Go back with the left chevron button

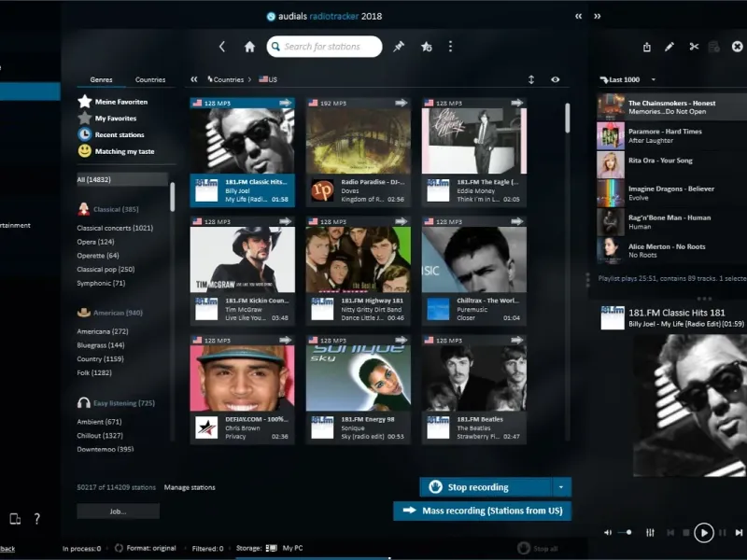point(222,47)
